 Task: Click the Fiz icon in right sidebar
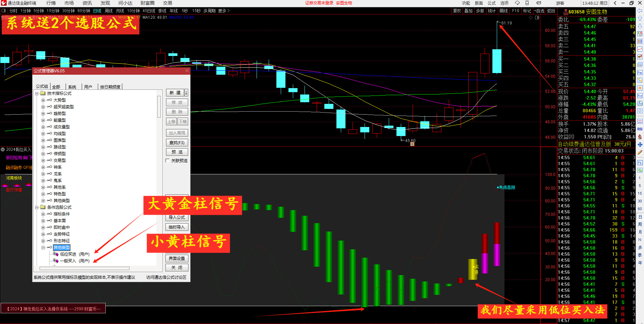pos(640,95)
